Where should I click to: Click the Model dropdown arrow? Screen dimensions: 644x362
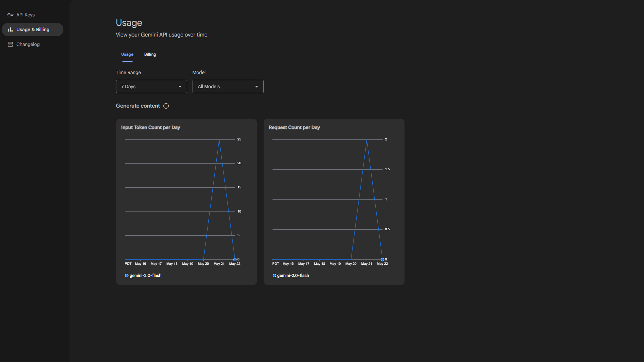click(x=257, y=86)
